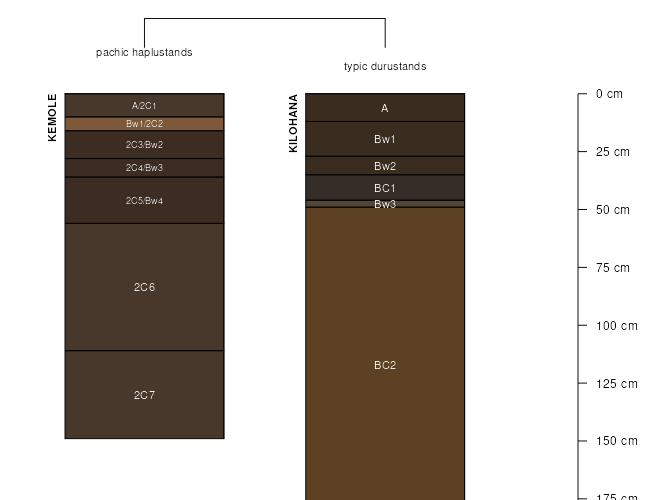Select the 2C4/Bw3 horizon layer
The height and width of the screenshot is (500, 650).
144,168
